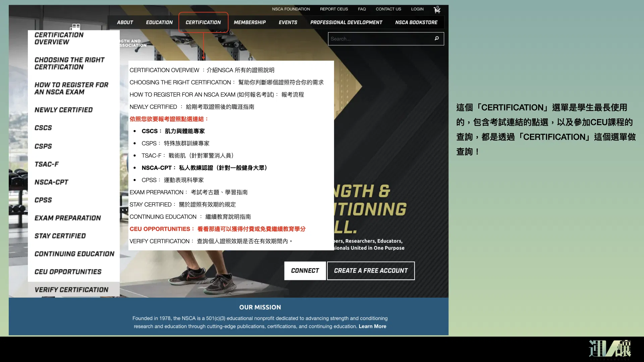Open the CPSS sidebar item
644x362 pixels.
43,200
